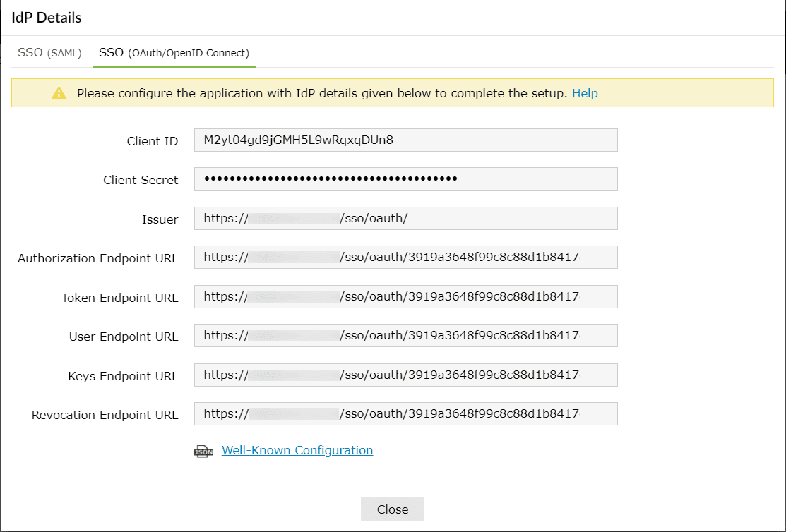Click the Close button
This screenshot has width=786, height=532.
tap(392, 509)
